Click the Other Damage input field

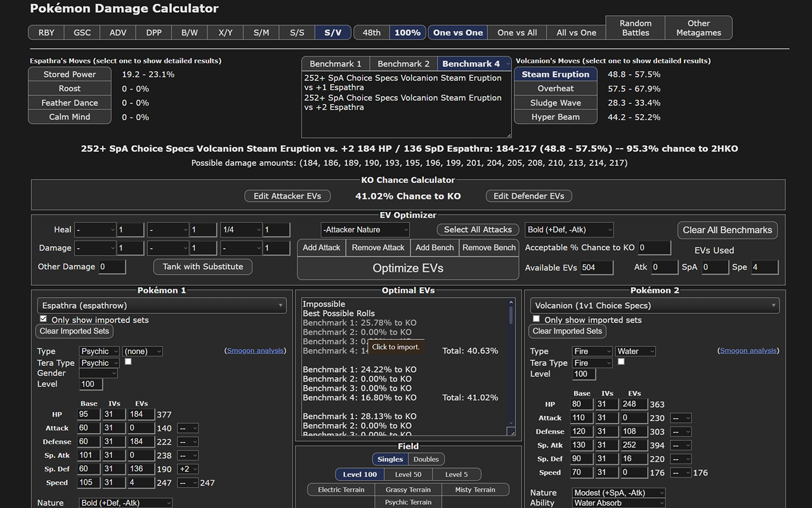(112, 267)
